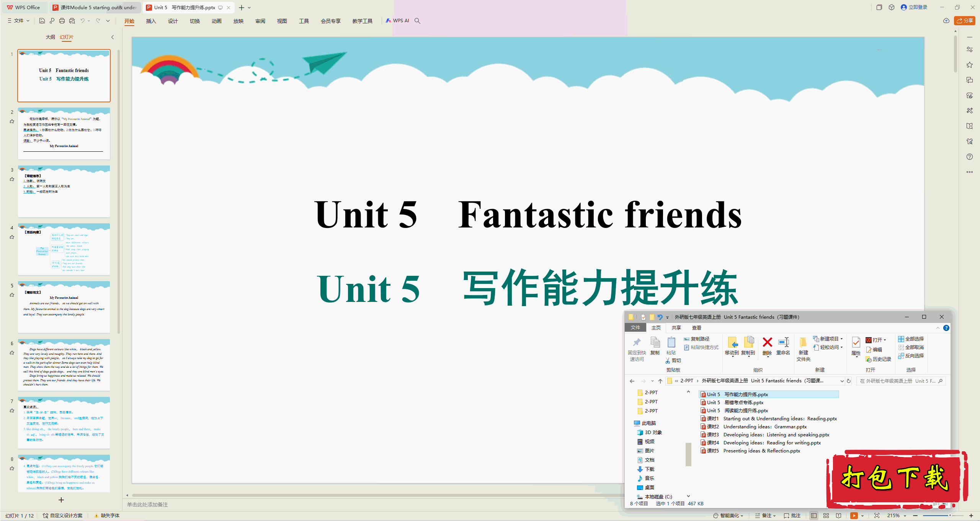Click the Copy icon in Explorer clipboard group

pos(655,346)
